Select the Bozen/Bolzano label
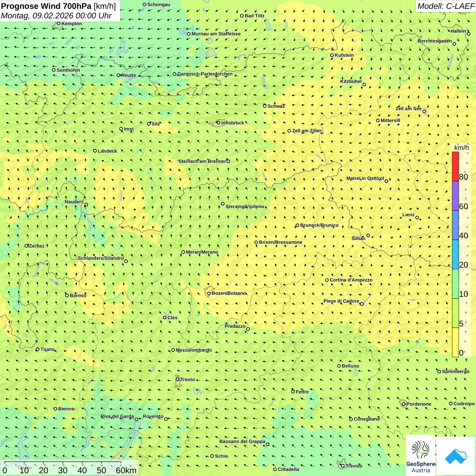 coord(228,293)
